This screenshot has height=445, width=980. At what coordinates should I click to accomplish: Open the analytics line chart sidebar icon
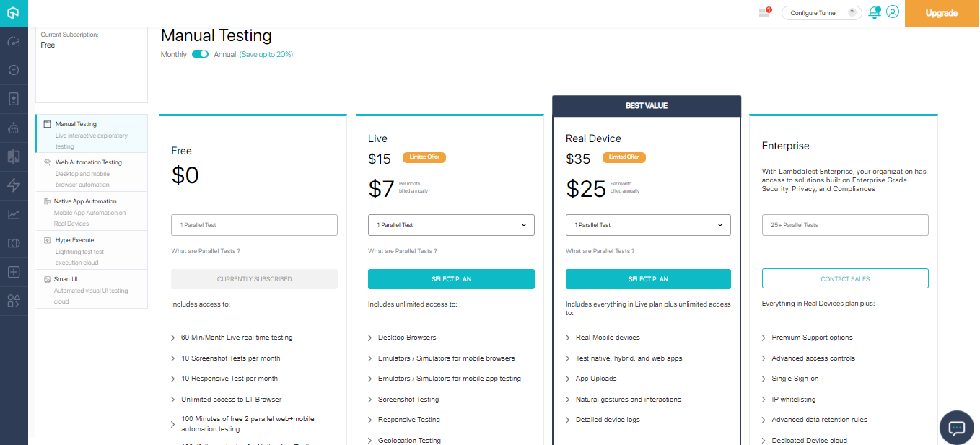[14, 214]
